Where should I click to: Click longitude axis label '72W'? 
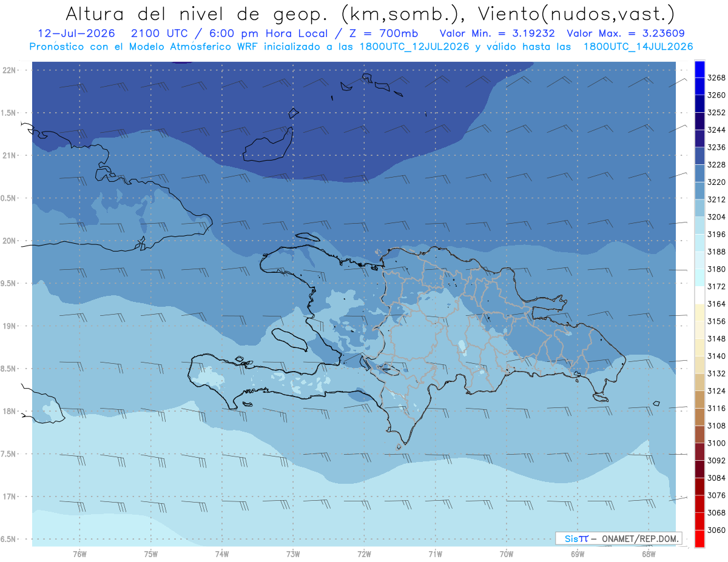[x=365, y=554]
